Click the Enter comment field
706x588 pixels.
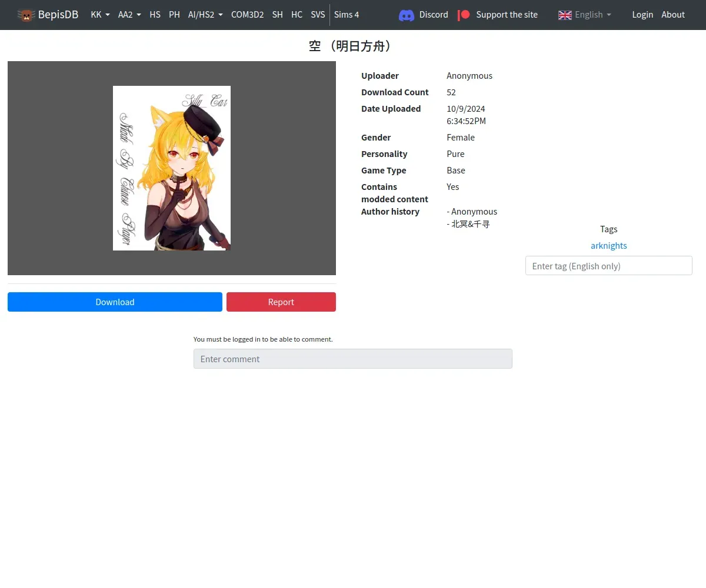353,359
